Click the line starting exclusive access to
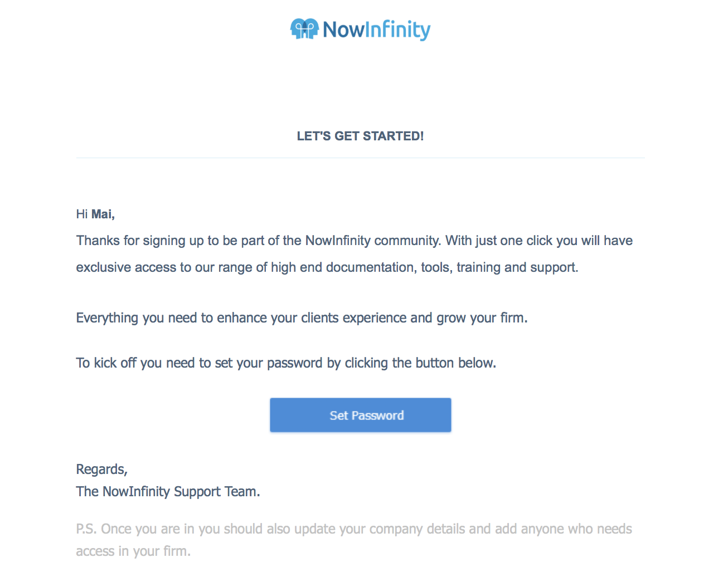This screenshot has width=728, height=577. [327, 267]
